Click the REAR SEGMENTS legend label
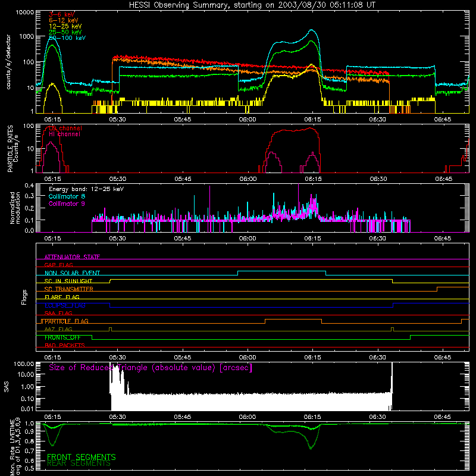Screen dimensions: 476x476 (x=79, y=464)
